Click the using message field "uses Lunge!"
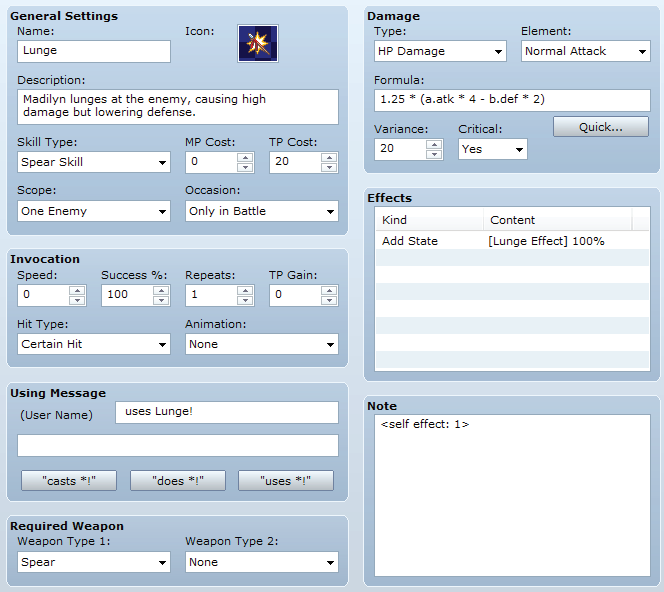This screenshot has height=592, width=664. pyautogui.click(x=227, y=412)
